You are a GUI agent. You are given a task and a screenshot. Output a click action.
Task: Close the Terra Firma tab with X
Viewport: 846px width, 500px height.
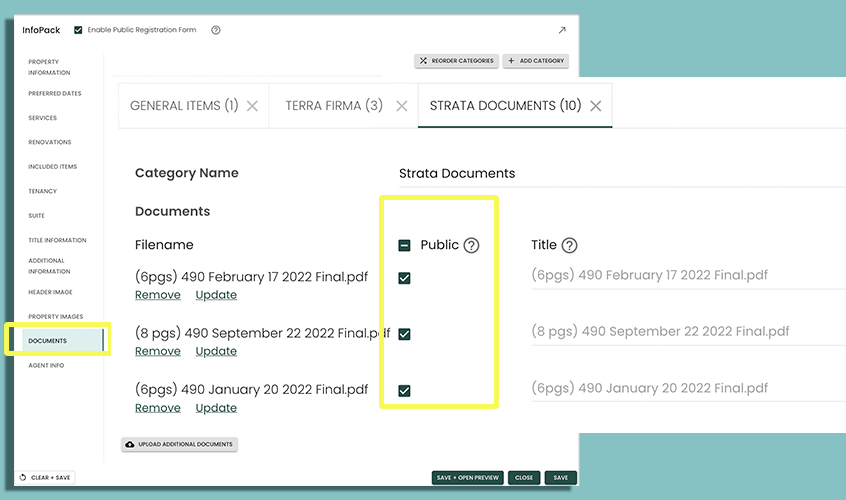click(x=401, y=106)
